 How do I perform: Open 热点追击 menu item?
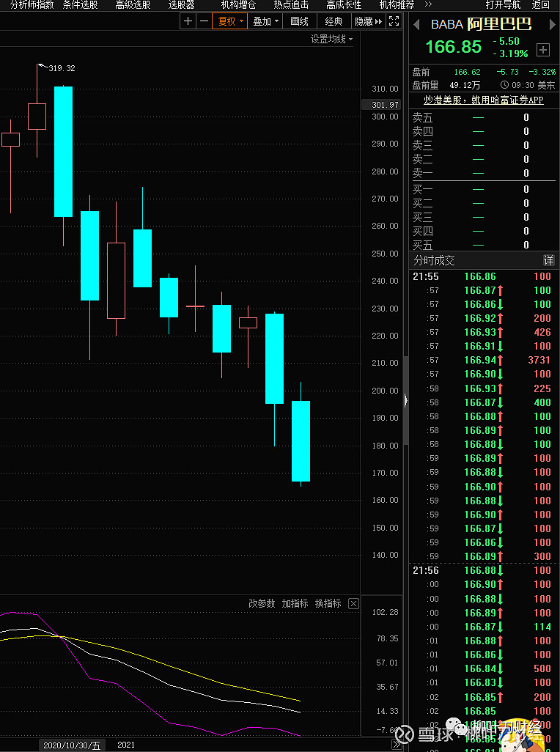point(291,5)
